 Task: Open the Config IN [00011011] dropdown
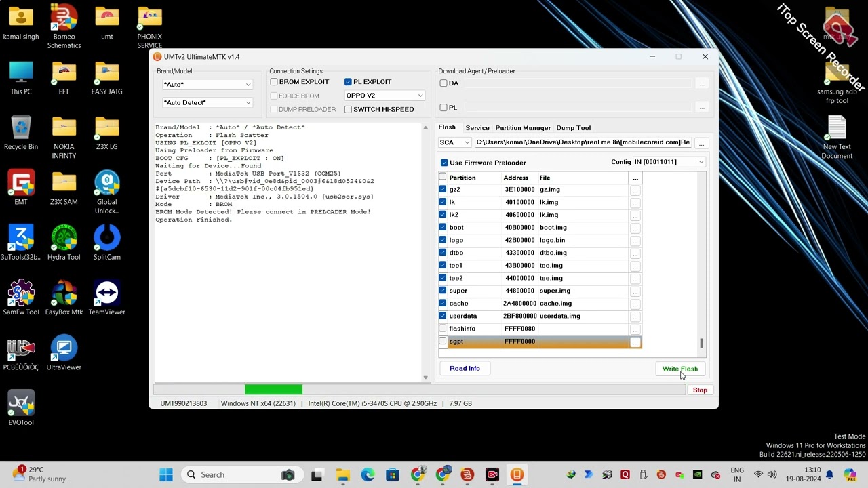pos(669,162)
